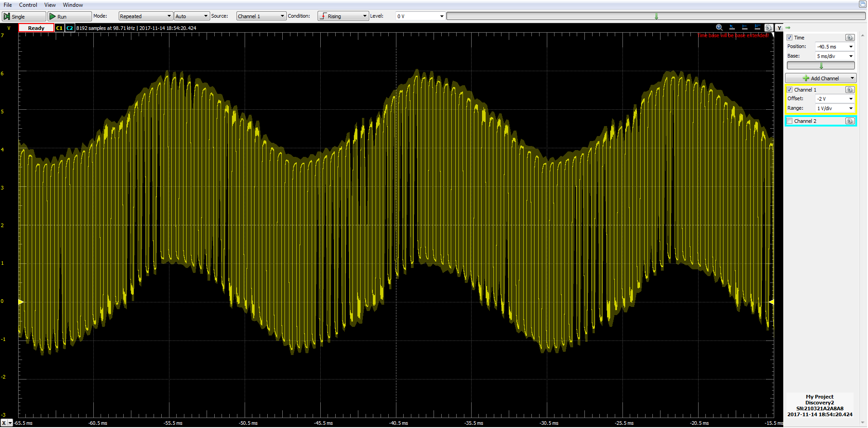Click the double bracket marker icon
Screen dimensions: 868x428
pos(757,28)
